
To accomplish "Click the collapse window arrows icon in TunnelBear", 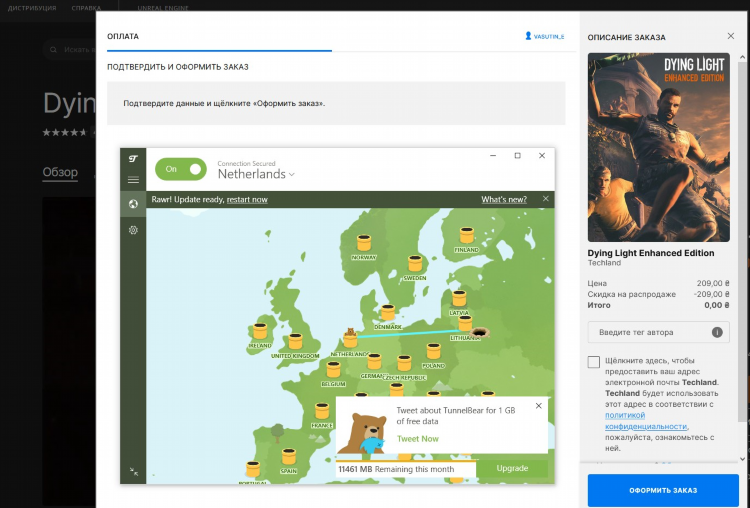I will coord(133,472).
